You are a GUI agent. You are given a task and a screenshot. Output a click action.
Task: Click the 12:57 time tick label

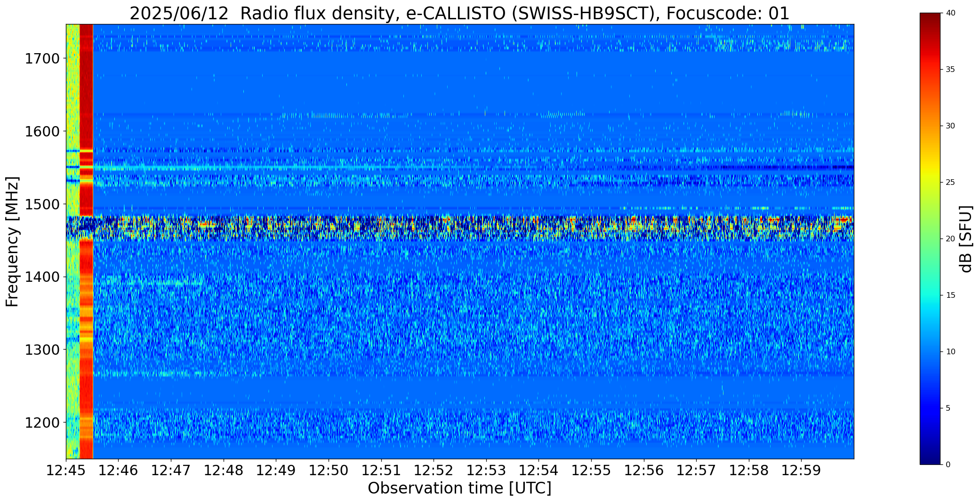click(x=696, y=470)
